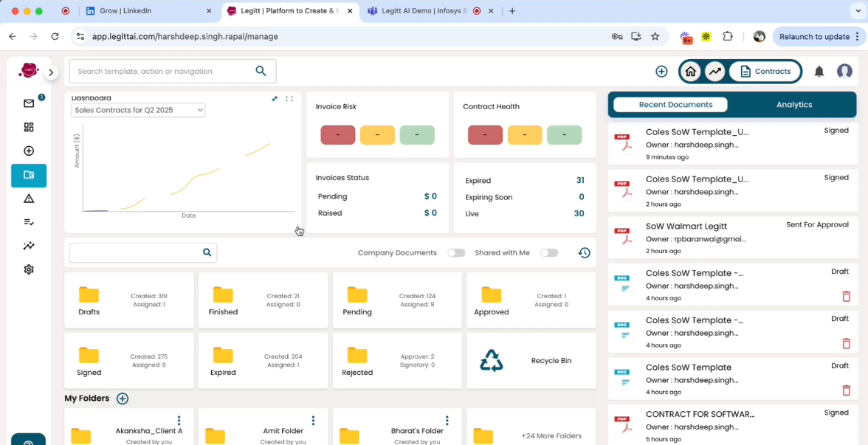Viewport: 868px width, 445px height.
Task: Open the warning triangle alerts icon in sidebar
Action: coord(29,199)
